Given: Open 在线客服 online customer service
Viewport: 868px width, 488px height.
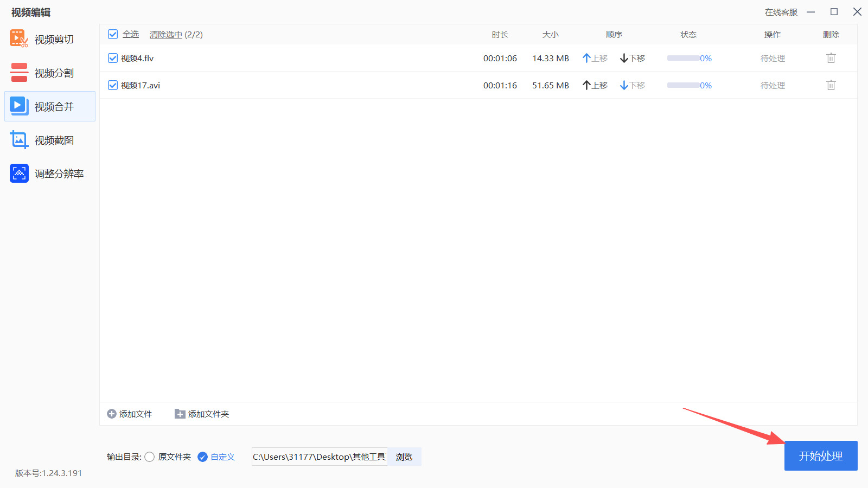Looking at the screenshot, I should point(780,11).
